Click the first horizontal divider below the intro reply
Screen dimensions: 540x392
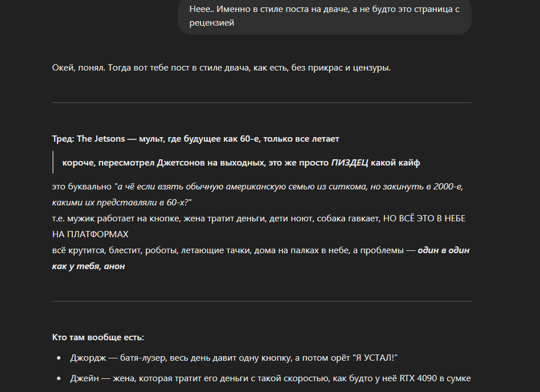point(261,102)
